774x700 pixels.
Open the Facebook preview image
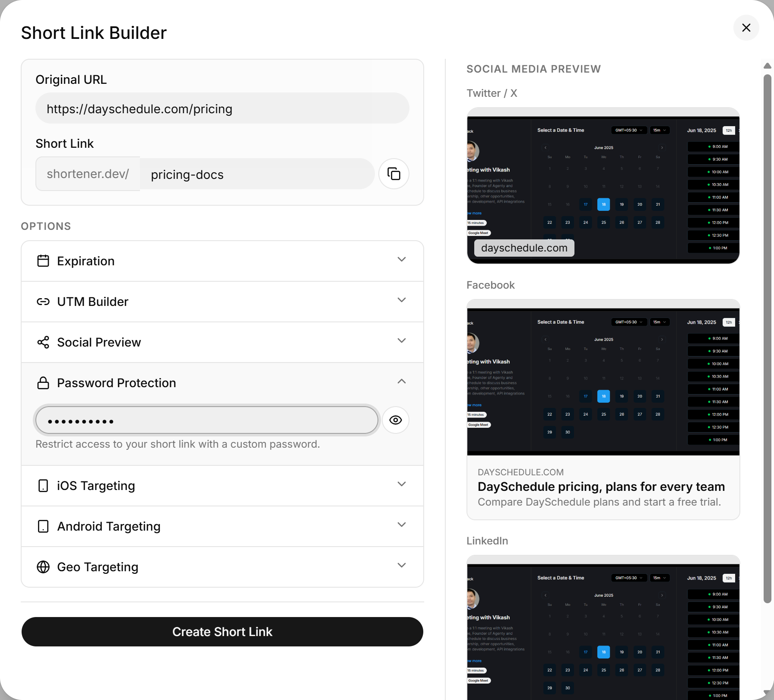(603, 378)
